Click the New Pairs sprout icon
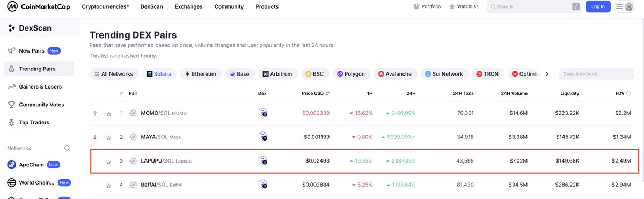Image resolution: width=644 pixels, height=199 pixels. pyautogui.click(x=12, y=51)
